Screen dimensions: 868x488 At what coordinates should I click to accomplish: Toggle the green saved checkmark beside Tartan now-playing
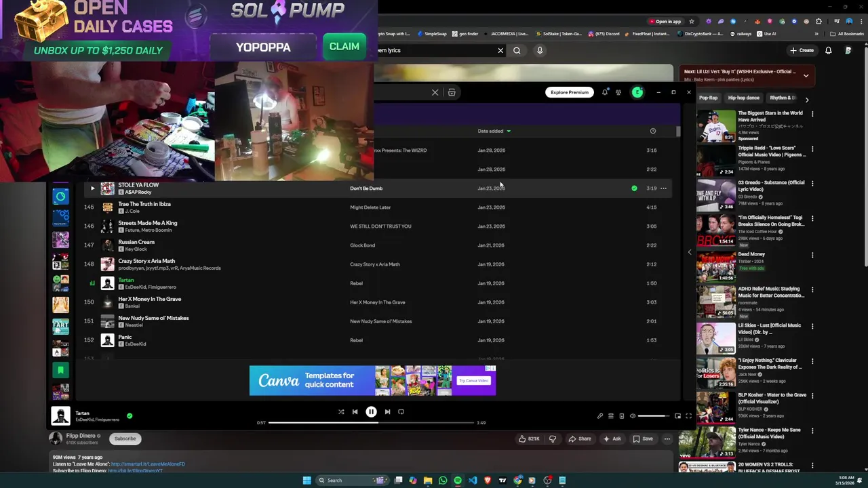point(130,415)
